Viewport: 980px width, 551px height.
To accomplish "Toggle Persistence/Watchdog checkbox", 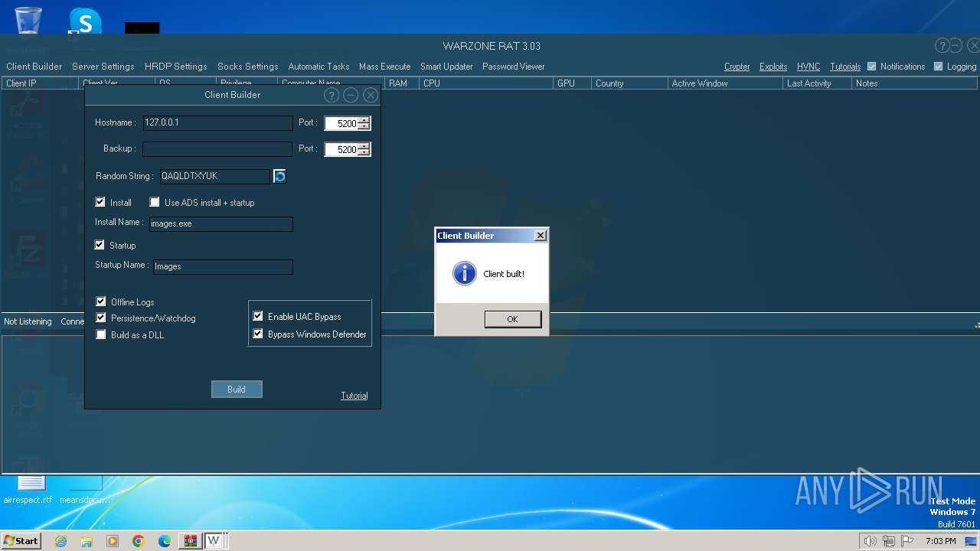I will pos(101,318).
